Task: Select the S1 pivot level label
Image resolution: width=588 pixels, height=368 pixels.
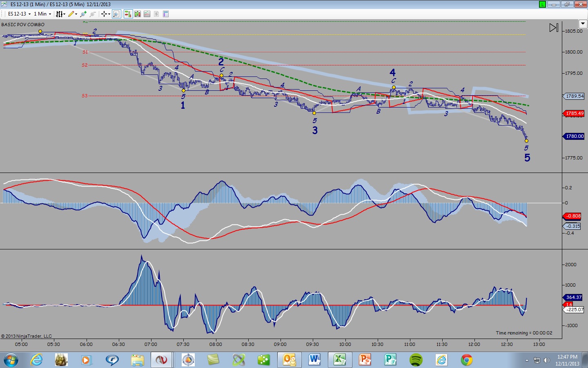Action: coord(85,52)
